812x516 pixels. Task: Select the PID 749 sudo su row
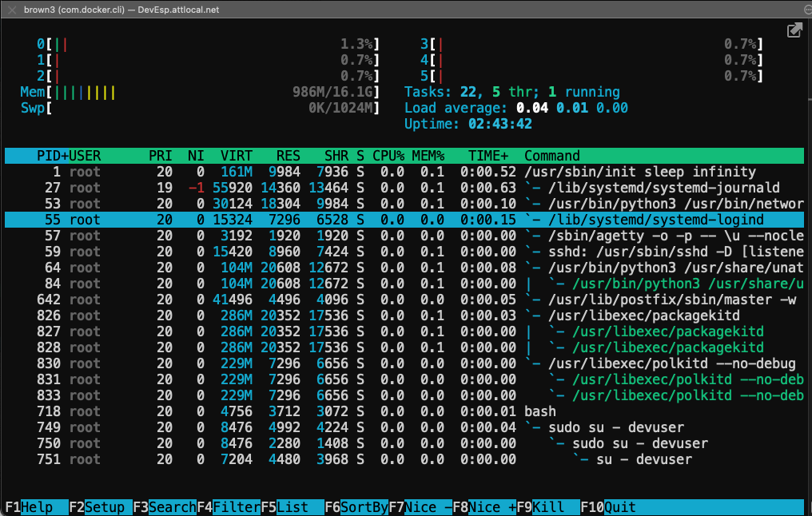(404, 427)
